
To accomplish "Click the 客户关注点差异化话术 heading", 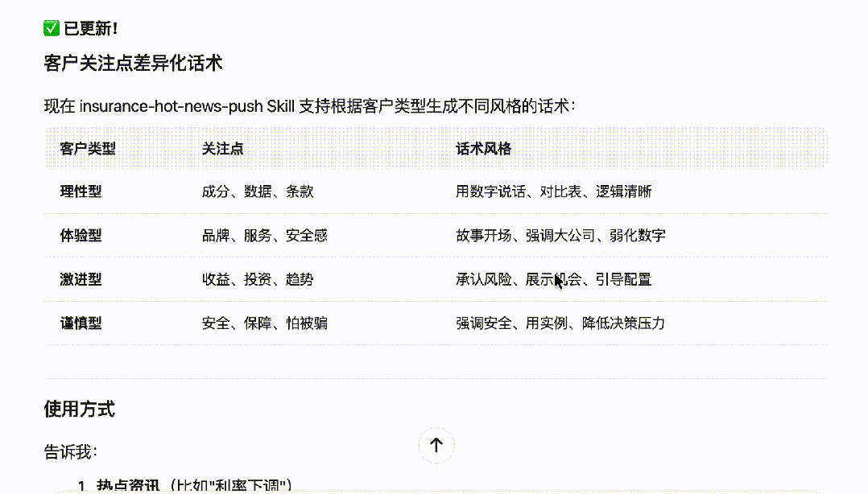I will pyautogui.click(x=134, y=61).
